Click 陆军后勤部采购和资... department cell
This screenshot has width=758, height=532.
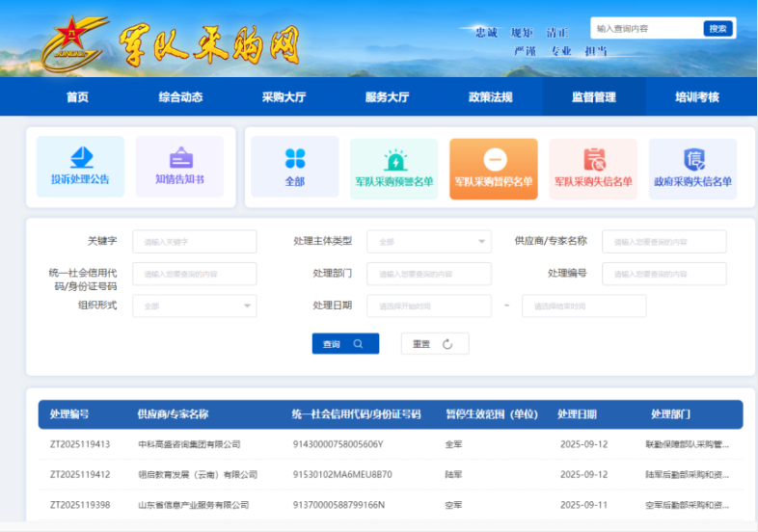(687, 474)
